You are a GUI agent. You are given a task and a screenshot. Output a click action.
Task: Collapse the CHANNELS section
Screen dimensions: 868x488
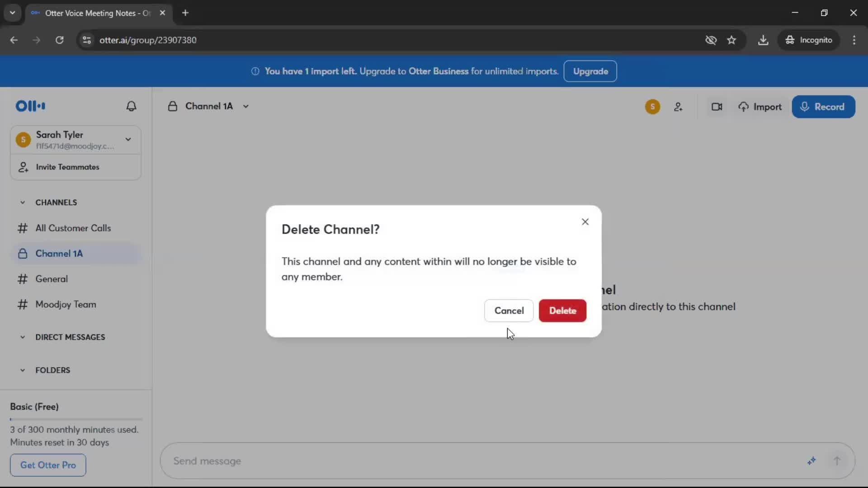point(23,202)
